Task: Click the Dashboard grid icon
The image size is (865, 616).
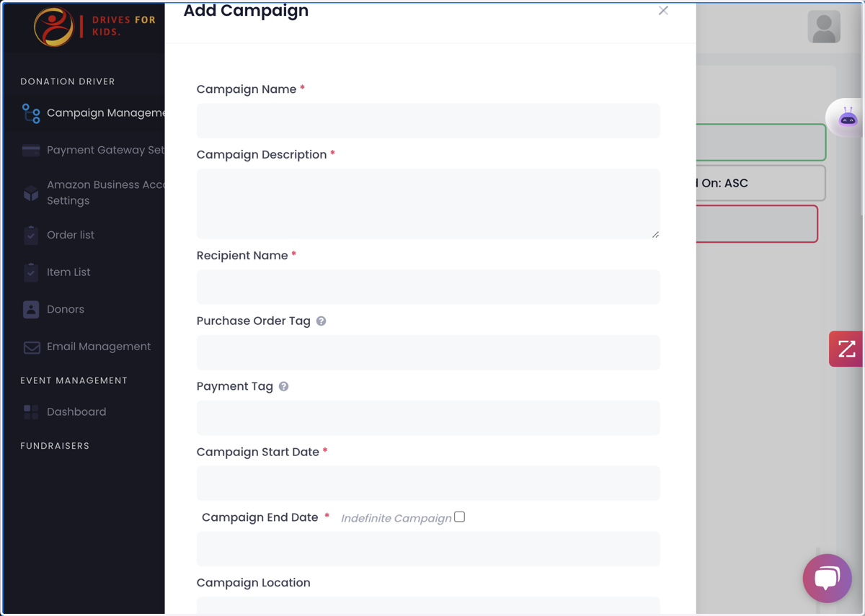Action: pyautogui.click(x=31, y=412)
